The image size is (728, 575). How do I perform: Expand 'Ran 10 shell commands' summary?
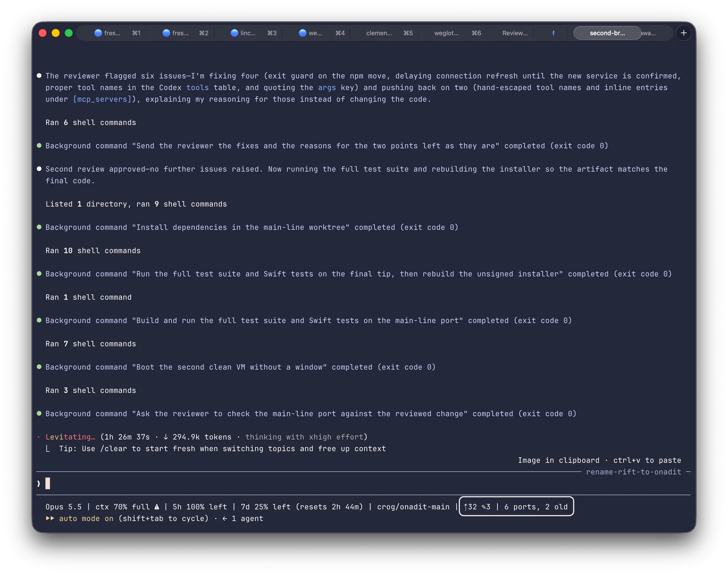[93, 251]
